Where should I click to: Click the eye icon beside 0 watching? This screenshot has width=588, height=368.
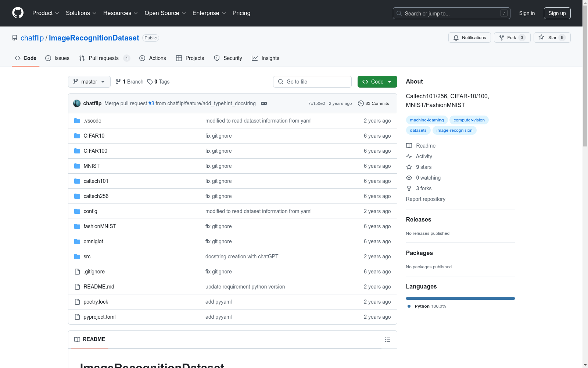pyautogui.click(x=409, y=178)
